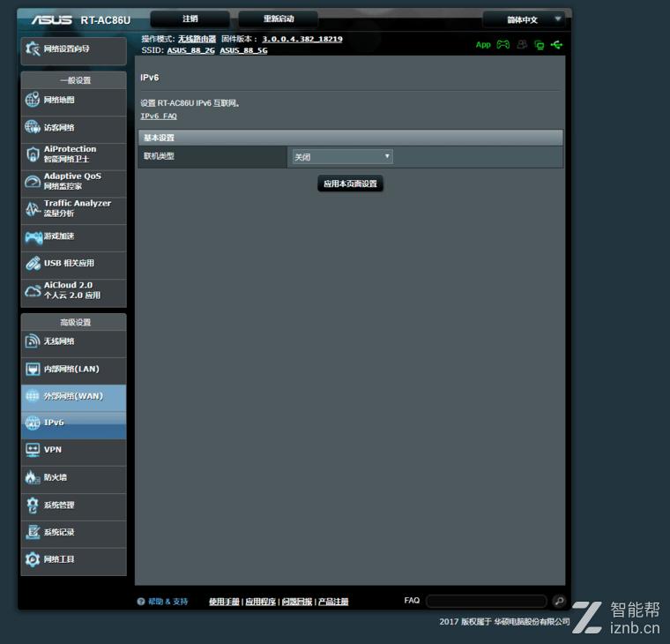Click the App link in header

[x=483, y=44]
